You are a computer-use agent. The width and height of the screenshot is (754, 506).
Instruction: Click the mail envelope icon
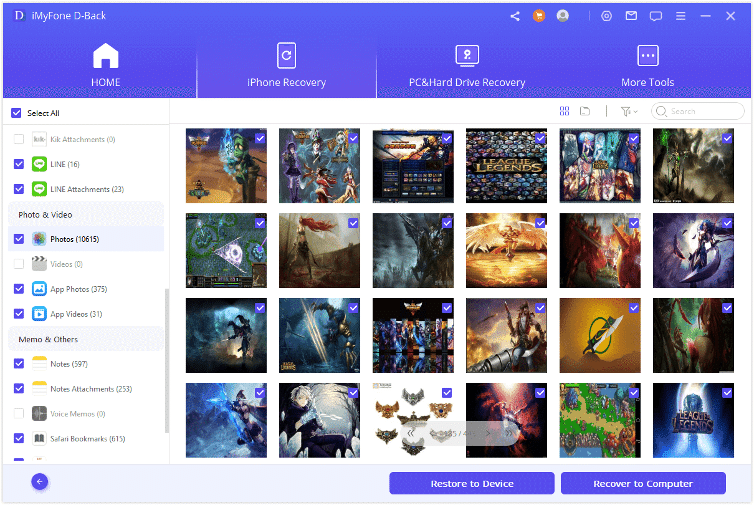pyautogui.click(x=631, y=16)
